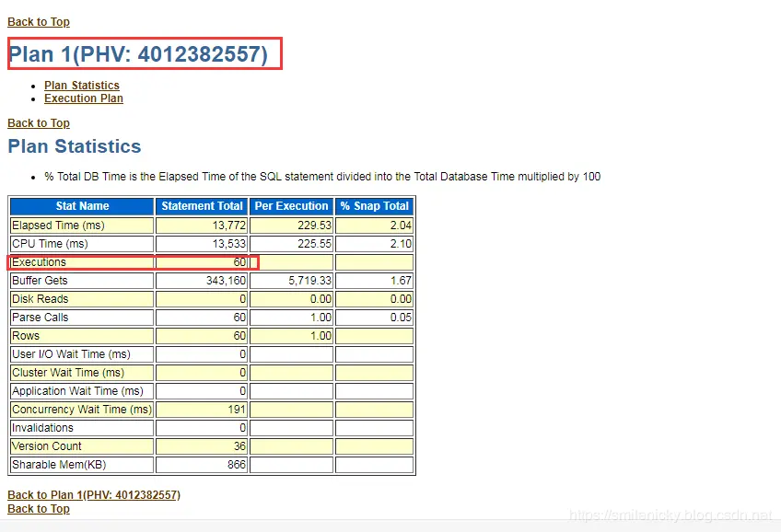
Task: Click Back to Top link above Plan 1 heading
Action: coord(39,22)
